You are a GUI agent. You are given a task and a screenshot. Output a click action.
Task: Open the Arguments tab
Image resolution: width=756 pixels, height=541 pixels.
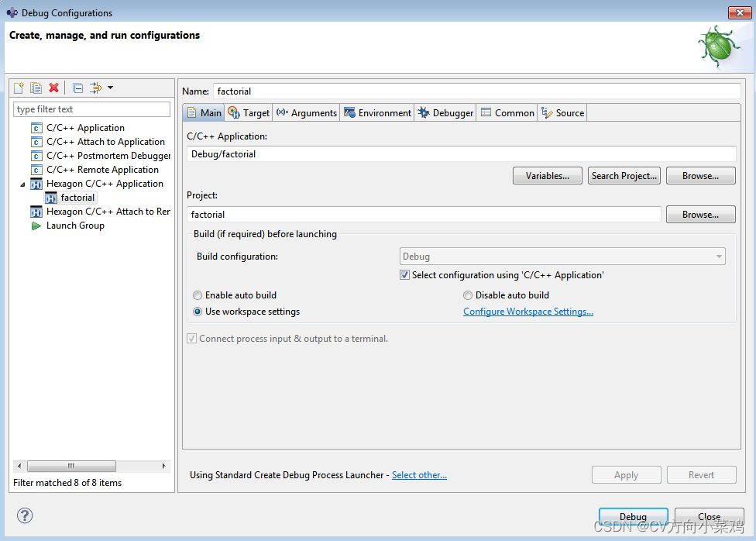(306, 113)
